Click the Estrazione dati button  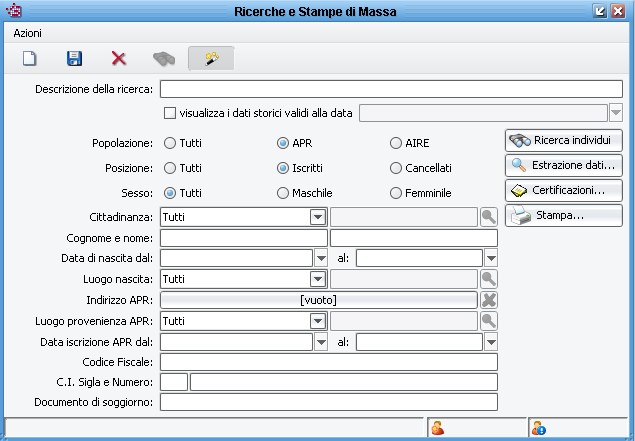click(x=564, y=165)
